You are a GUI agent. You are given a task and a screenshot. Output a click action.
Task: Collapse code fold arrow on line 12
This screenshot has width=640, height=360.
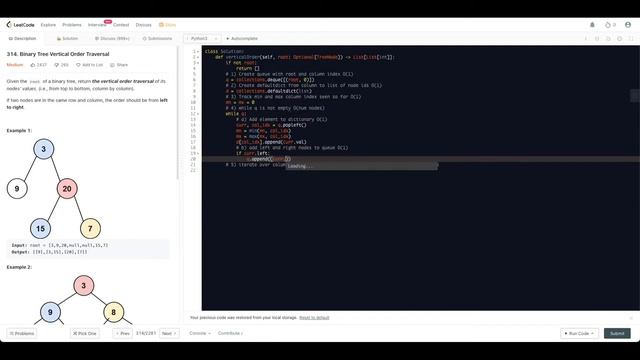point(198,114)
